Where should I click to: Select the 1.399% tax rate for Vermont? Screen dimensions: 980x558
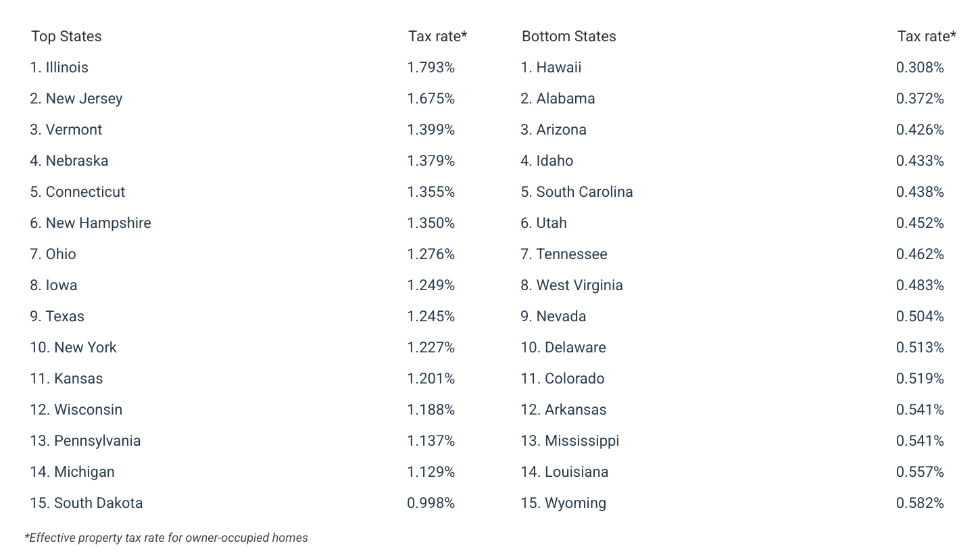click(x=431, y=130)
